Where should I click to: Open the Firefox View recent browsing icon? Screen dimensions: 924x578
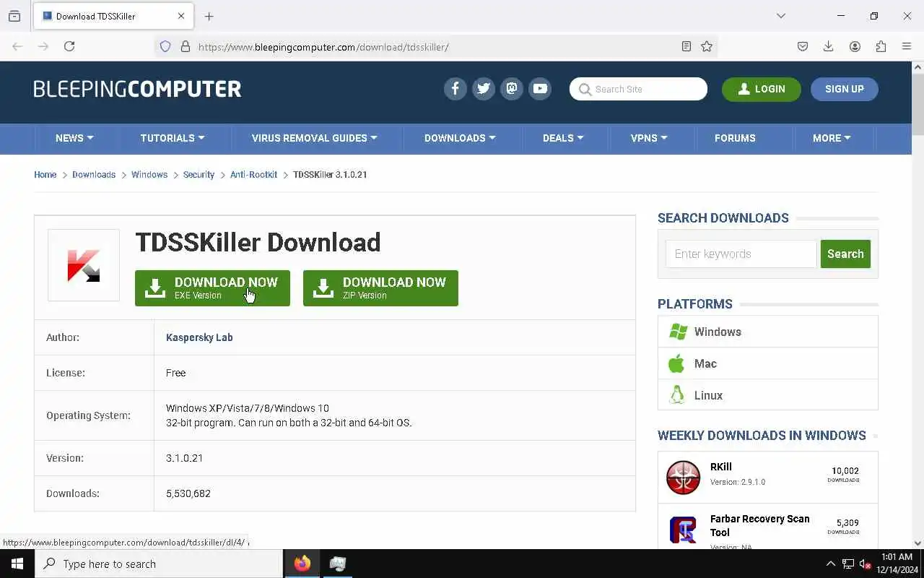(x=14, y=16)
